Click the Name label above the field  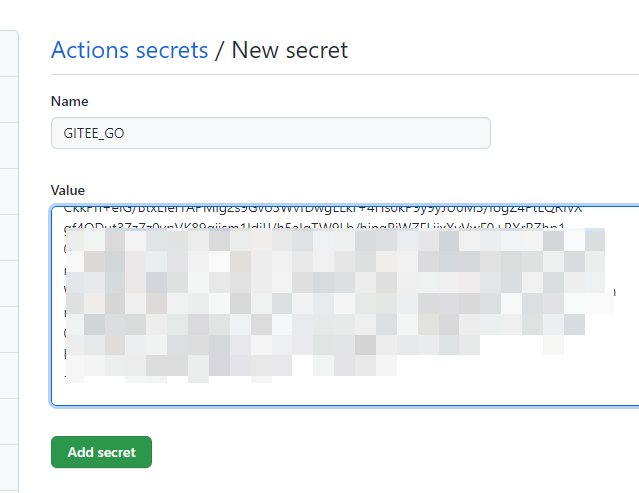coord(70,101)
